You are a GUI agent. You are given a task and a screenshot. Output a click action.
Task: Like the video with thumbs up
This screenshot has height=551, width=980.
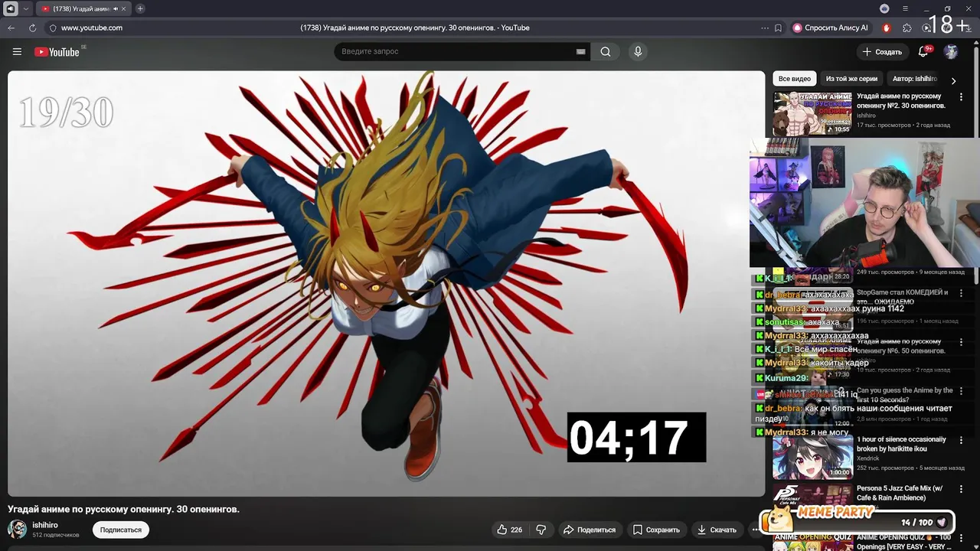pos(509,530)
